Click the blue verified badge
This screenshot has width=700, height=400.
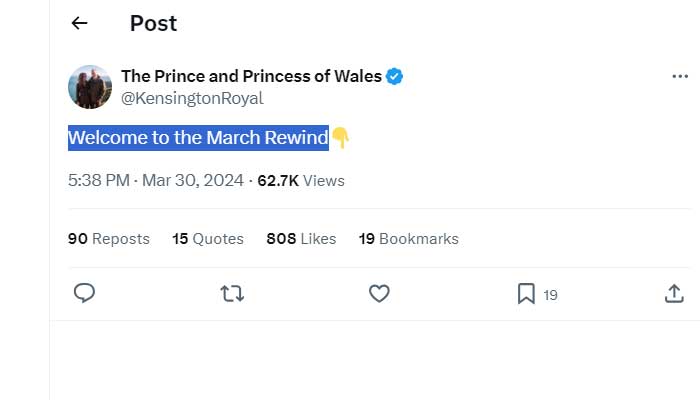395,77
